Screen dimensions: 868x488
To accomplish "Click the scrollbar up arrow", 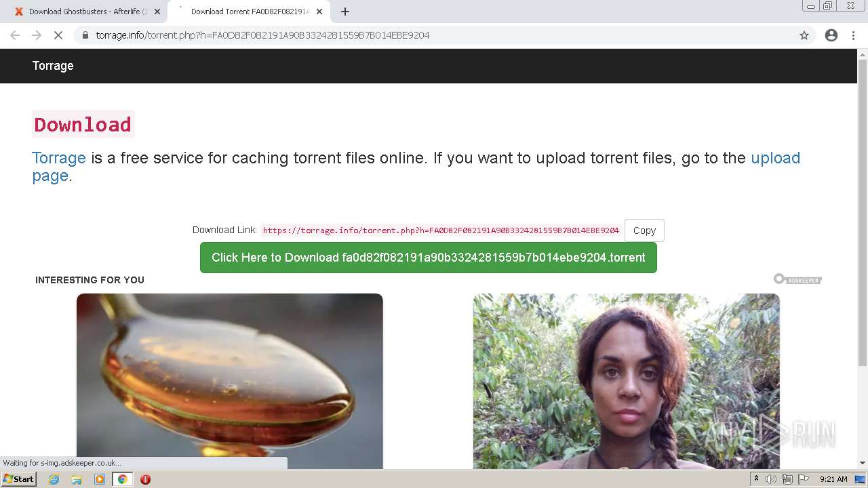I will tap(863, 54).
